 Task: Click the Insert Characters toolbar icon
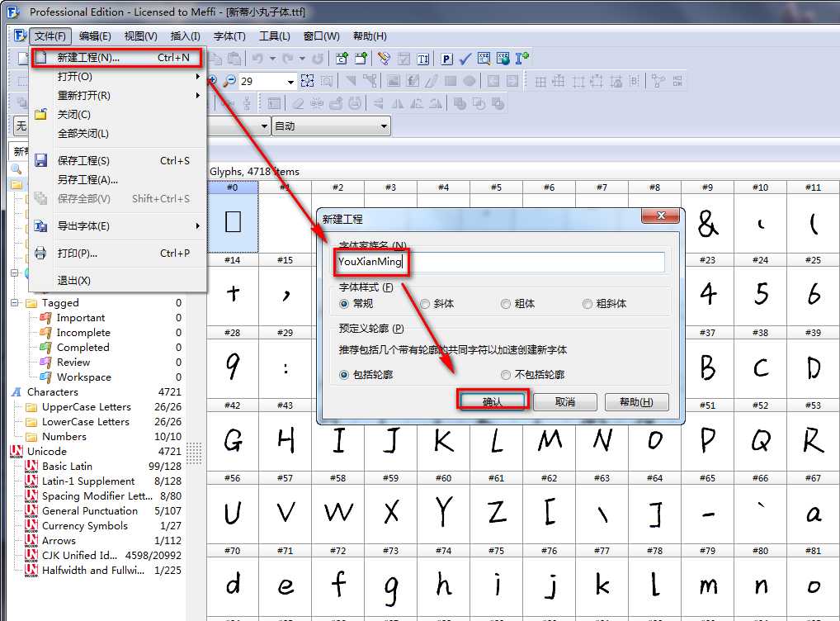[342, 59]
